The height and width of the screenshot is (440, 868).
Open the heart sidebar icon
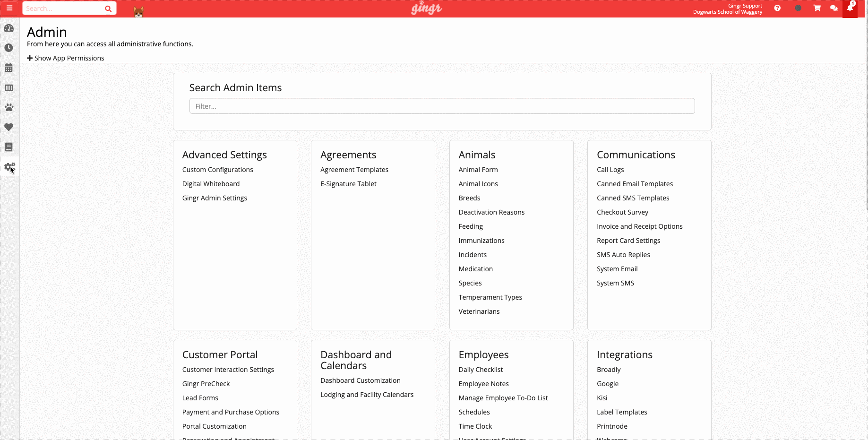point(9,127)
